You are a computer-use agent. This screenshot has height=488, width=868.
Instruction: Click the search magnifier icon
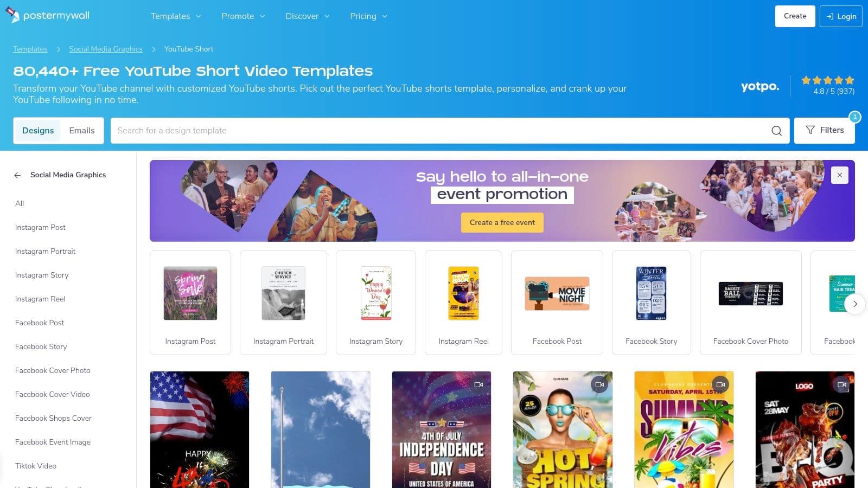point(776,131)
